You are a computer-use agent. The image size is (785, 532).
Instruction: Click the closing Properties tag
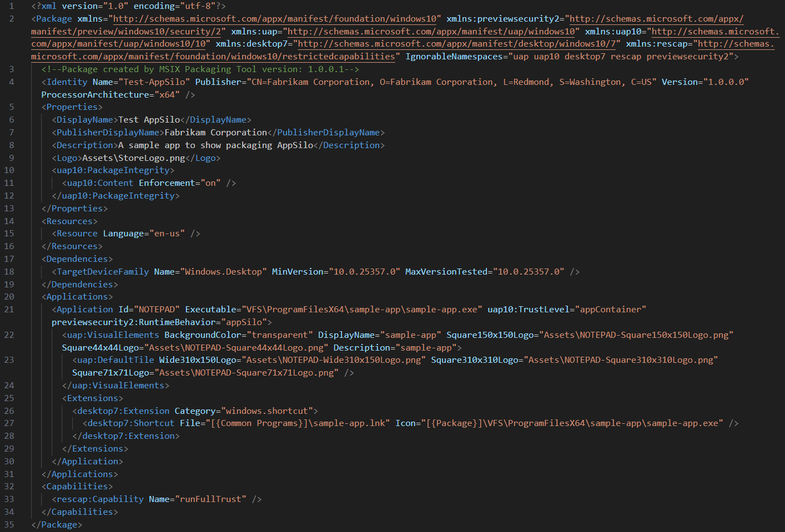coord(74,209)
